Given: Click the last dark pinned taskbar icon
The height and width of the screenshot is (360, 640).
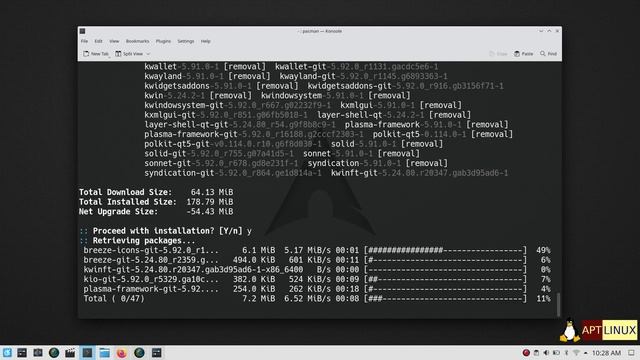Looking at the screenshot, I should click(x=156, y=353).
